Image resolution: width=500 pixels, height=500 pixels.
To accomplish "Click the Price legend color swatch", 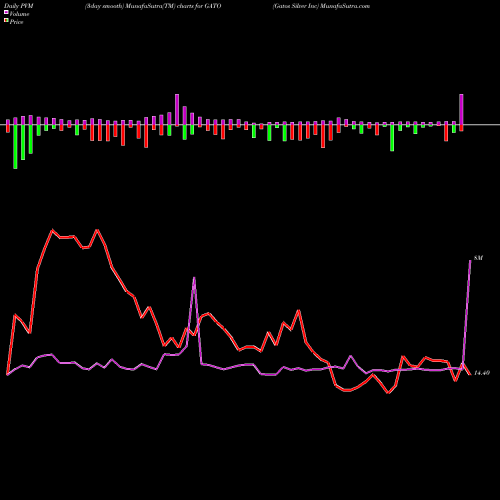I will (x=6, y=21).
